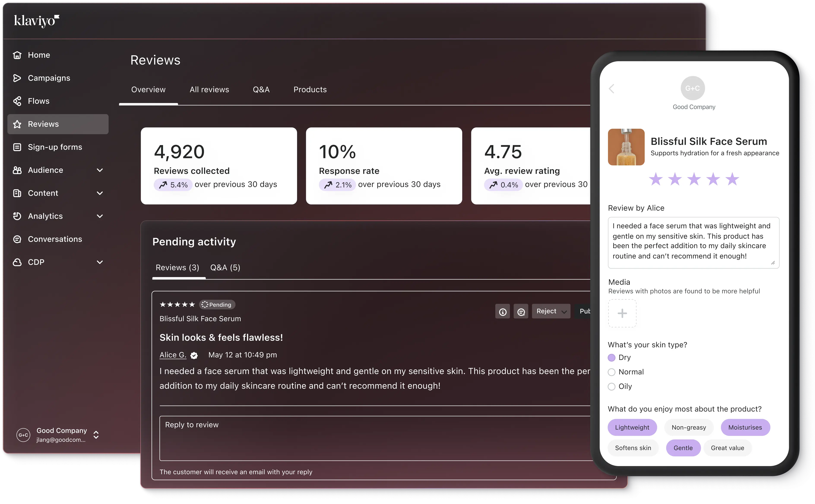Expand the Analytics section chevron
The image size is (815, 504).
pyautogui.click(x=99, y=216)
